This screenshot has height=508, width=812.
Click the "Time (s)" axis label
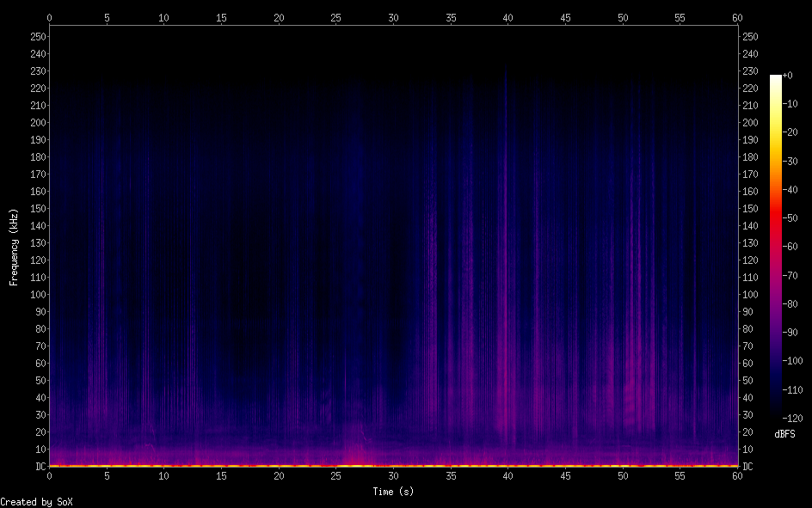click(393, 492)
